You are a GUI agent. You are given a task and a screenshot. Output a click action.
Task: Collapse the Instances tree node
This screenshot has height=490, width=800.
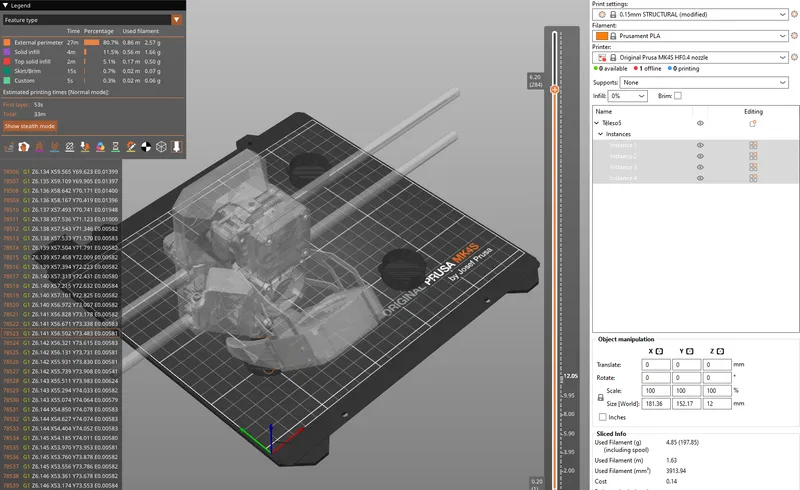601,134
